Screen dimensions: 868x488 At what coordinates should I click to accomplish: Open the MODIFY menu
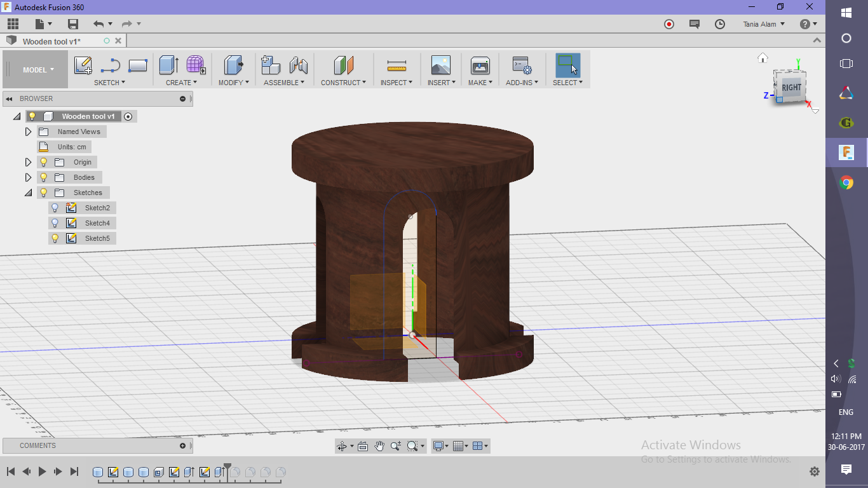click(x=233, y=83)
